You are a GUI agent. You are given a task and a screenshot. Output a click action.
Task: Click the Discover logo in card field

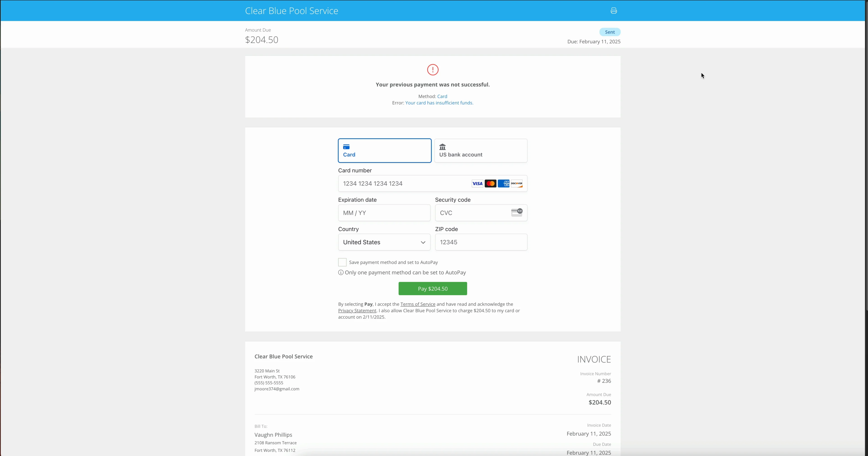tap(517, 183)
